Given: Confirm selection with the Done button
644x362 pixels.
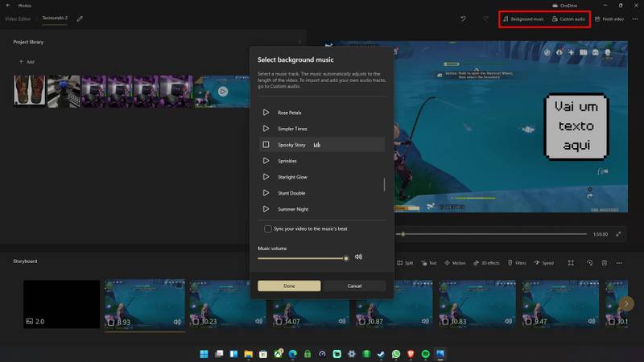Looking at the screenshot, I should (289, 286).
